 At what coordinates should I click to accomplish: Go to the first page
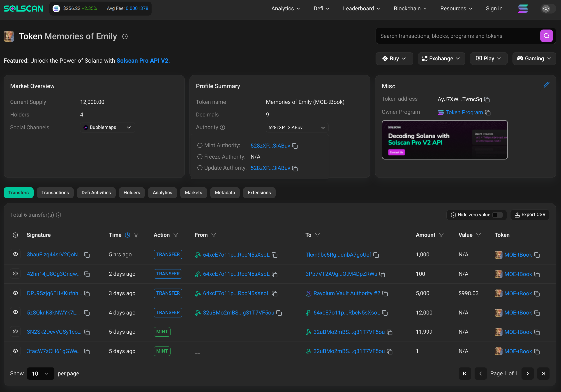click(465, 374)
